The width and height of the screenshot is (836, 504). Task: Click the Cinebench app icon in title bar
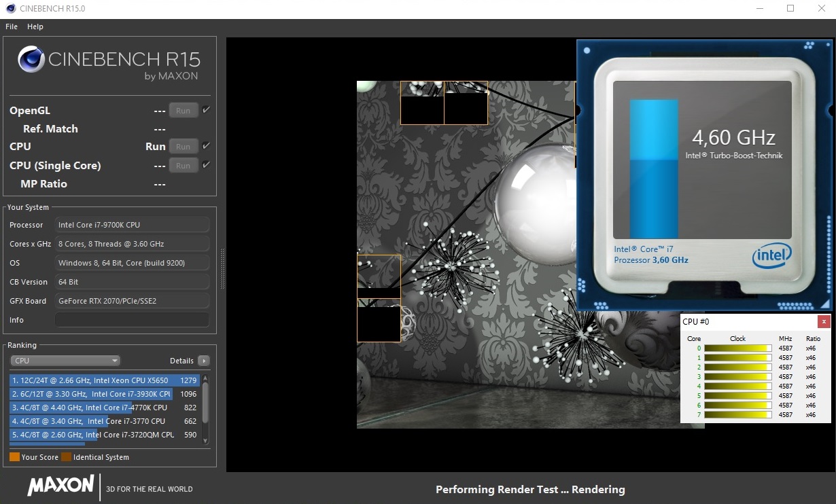click(x=9, y=9)
